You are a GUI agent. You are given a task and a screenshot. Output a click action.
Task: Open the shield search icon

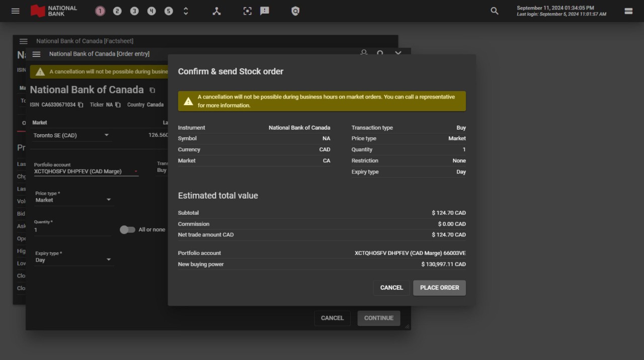pos(295,11)
